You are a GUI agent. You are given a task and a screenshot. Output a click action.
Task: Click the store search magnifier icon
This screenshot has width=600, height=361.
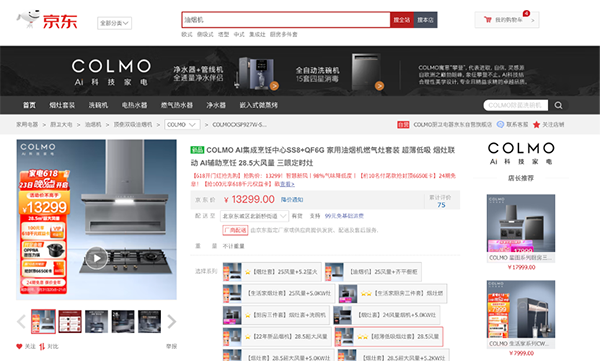[558, 105]
